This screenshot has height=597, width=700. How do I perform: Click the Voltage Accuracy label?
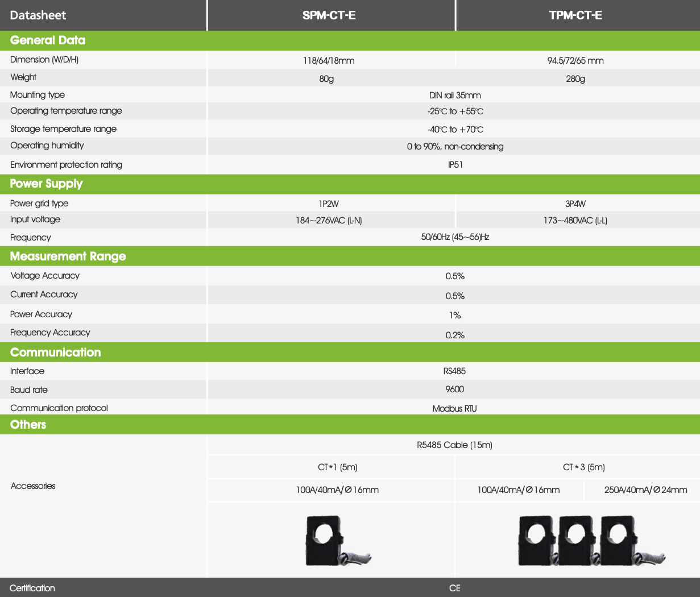[x=45, y=276]
